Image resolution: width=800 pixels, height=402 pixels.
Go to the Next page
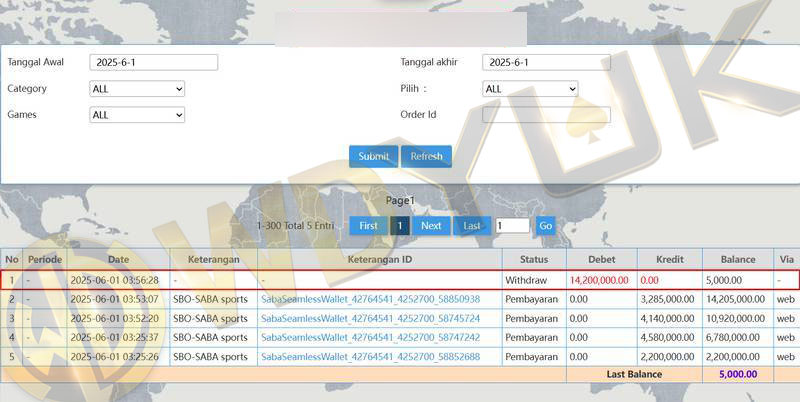[x=431, y=225]
